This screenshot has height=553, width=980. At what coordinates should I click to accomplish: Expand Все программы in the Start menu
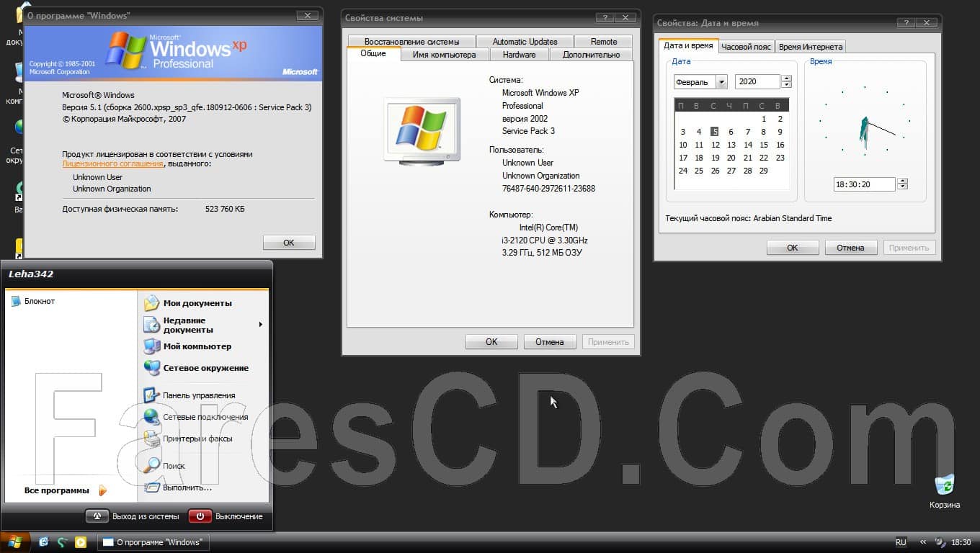click(x=65, y=490)
